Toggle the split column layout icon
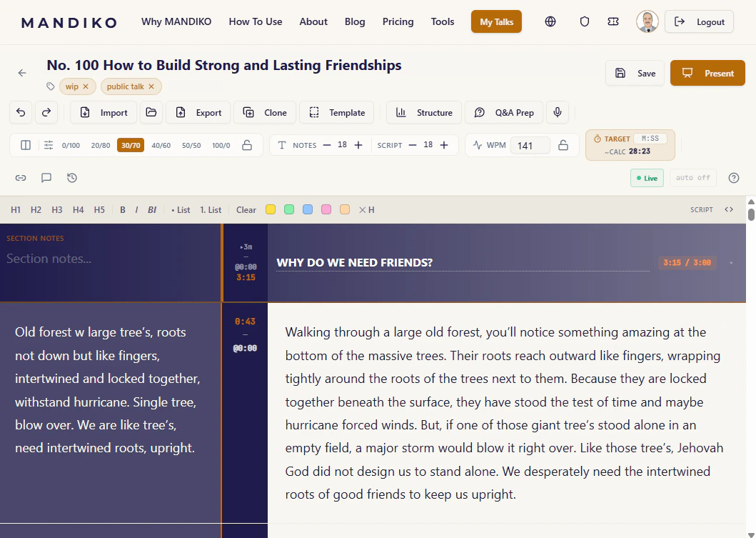 (26, 145)
